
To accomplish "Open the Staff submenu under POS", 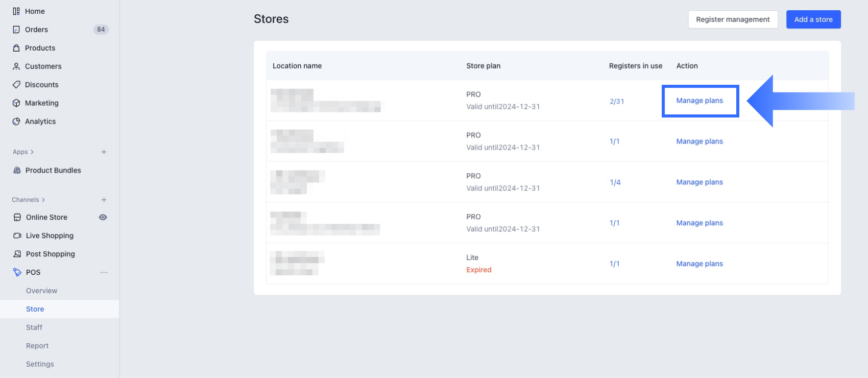I will tap(34, 327).
